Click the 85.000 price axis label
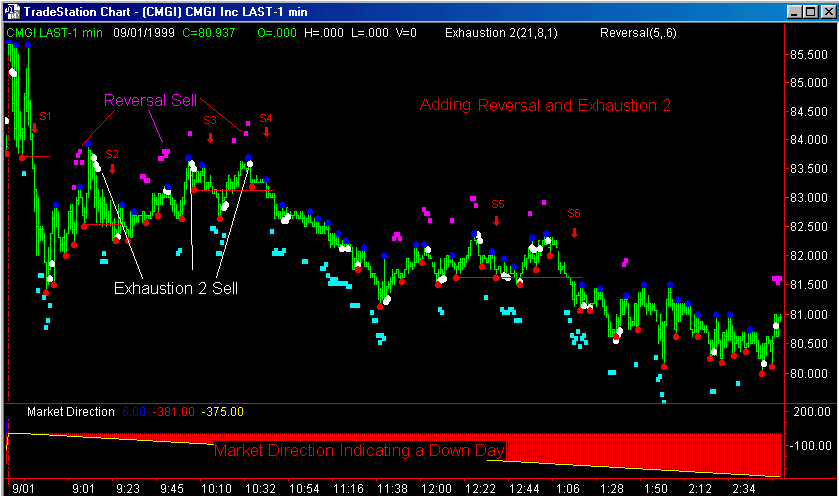839x496 pixels. 809,83
